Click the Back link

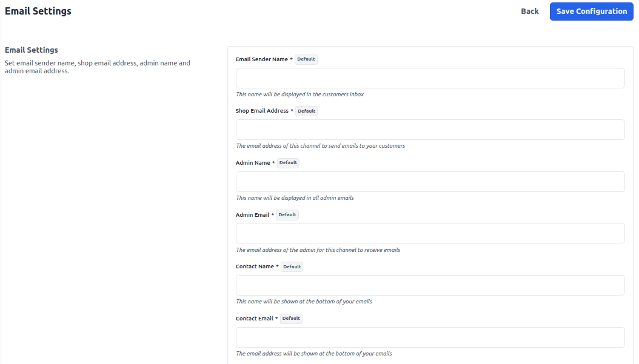[529, 11]
